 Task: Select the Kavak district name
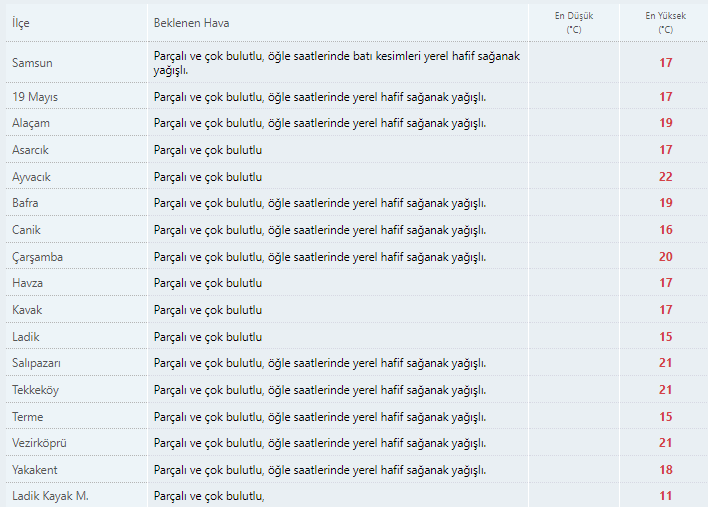27,310
